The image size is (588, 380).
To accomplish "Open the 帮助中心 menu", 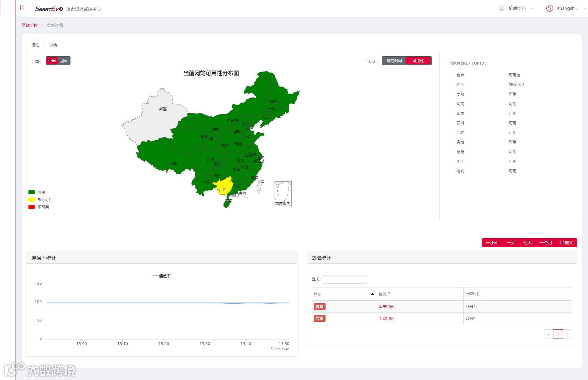I will [x=517, y=8].
